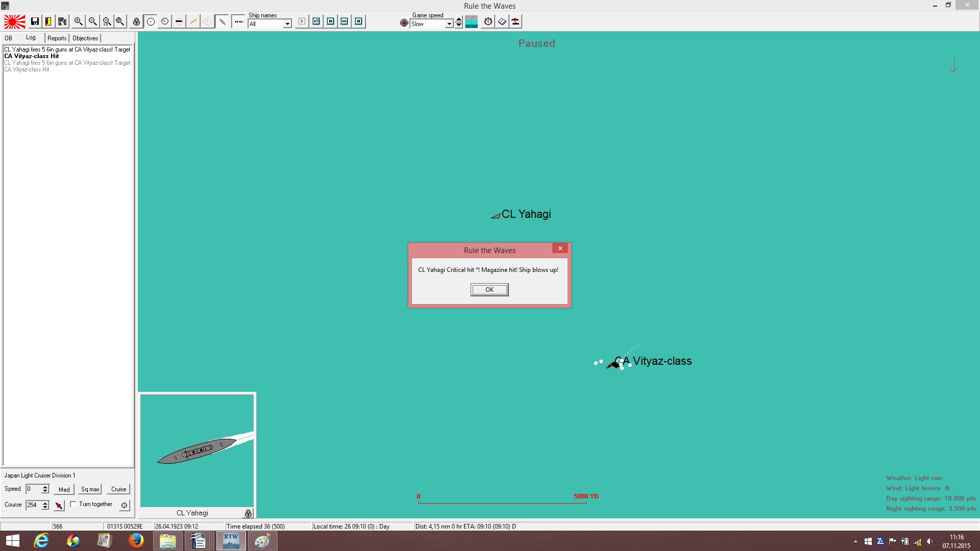Click the clock-like circle toolbar icon
This screenshot has height=551, width=980.
165,21
